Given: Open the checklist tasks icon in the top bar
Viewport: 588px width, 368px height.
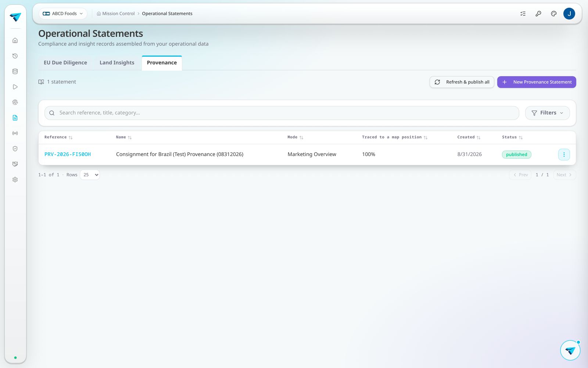Looking at the screenshot, I should tap(523, 14).
